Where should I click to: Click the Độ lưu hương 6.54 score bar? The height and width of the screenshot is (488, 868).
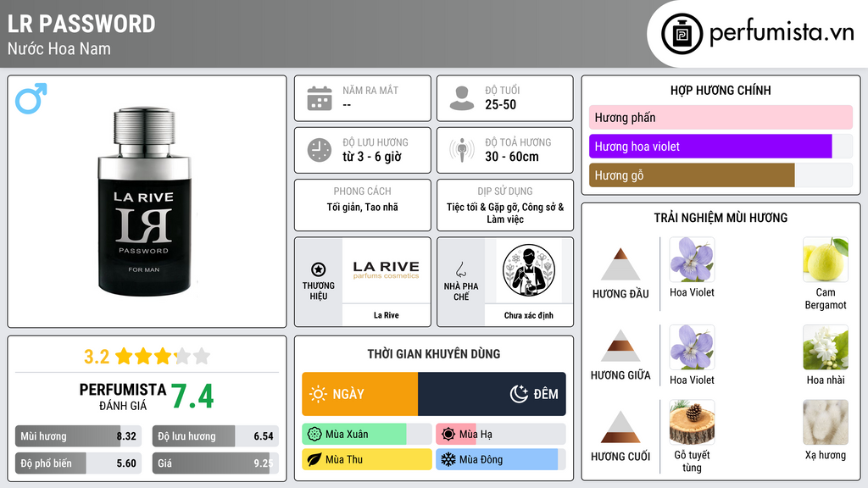(215, 436)
